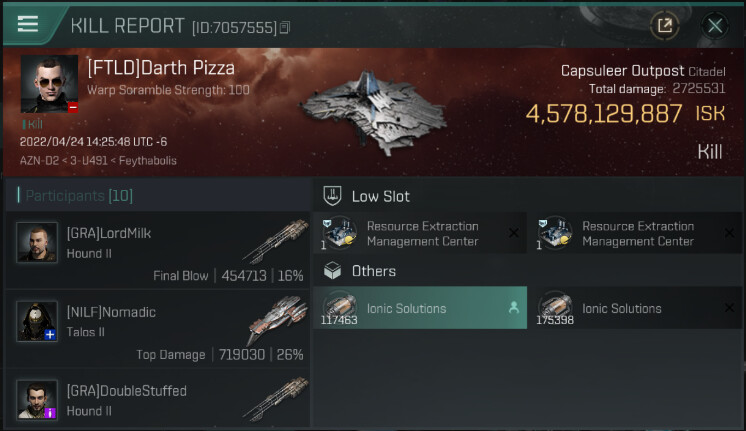Viewport: 746px width, 431px height.
Task: Click DoubleStuffed's Hound II ship icon
Action: (x=275, y=398)
